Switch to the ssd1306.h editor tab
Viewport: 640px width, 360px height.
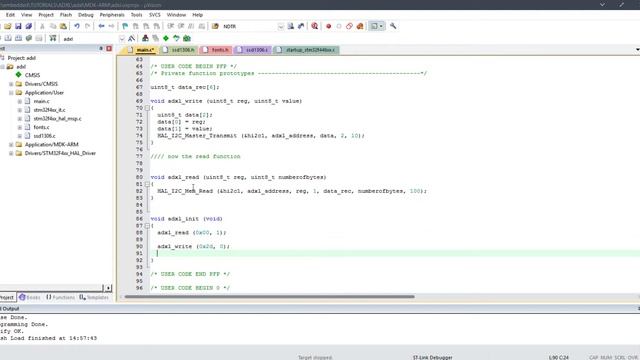179,50
